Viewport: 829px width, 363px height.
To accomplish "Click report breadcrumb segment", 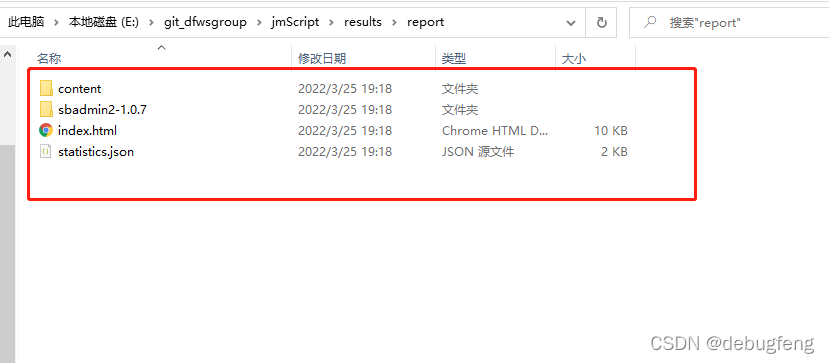I will tap(426, 22).
